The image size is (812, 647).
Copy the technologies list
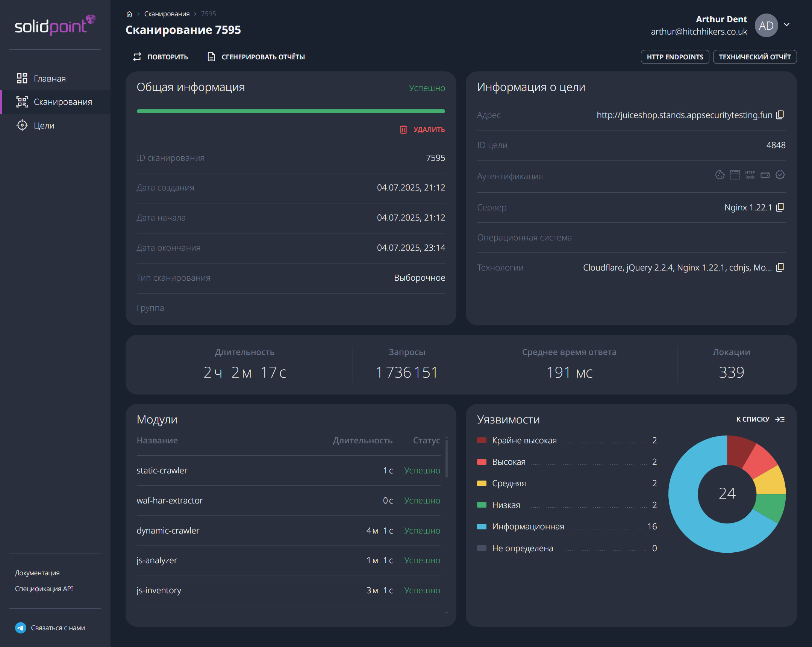[780, 267]
